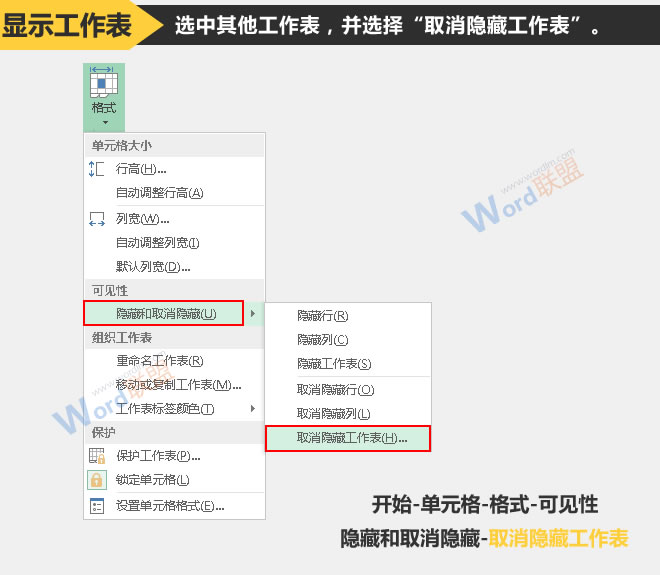This screenshot has width=660, height=575.
Task: Expand the 工作表标签颜色 submenu arrow
Action: (x=253, y=408)
